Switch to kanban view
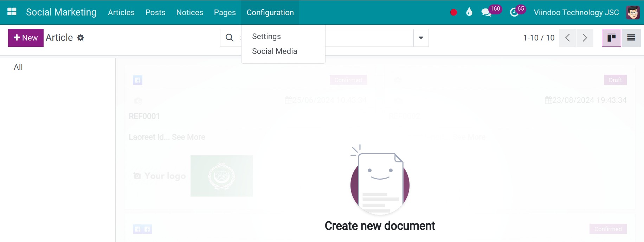 coord(611,38)
